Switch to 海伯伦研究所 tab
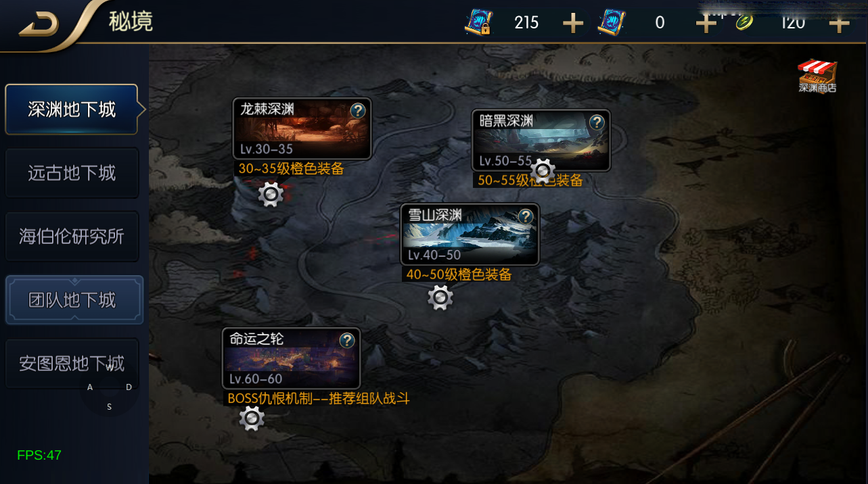 point(72,237)
